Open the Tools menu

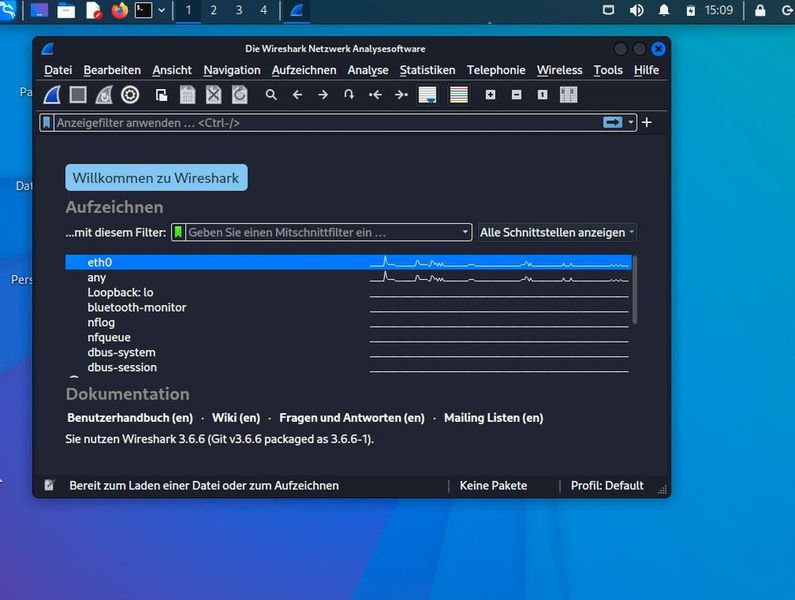(608, 70)
